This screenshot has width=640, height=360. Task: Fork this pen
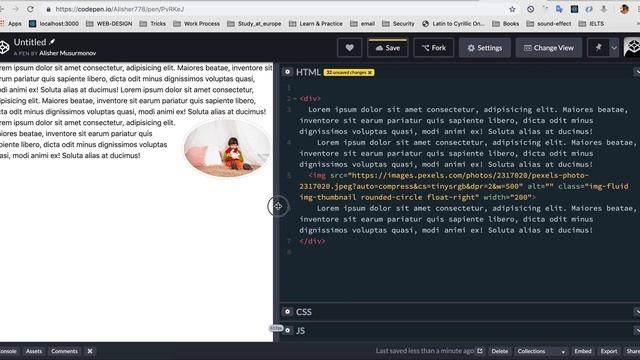433,48
